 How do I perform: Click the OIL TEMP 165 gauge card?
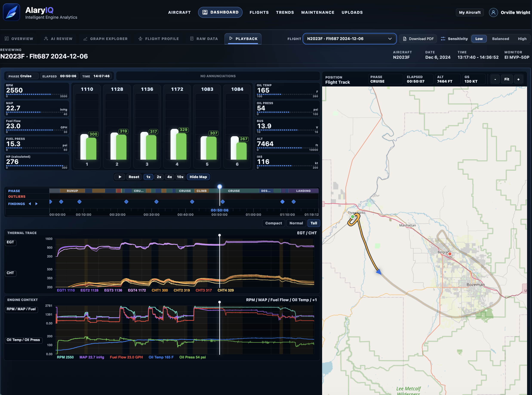point(287,91)
